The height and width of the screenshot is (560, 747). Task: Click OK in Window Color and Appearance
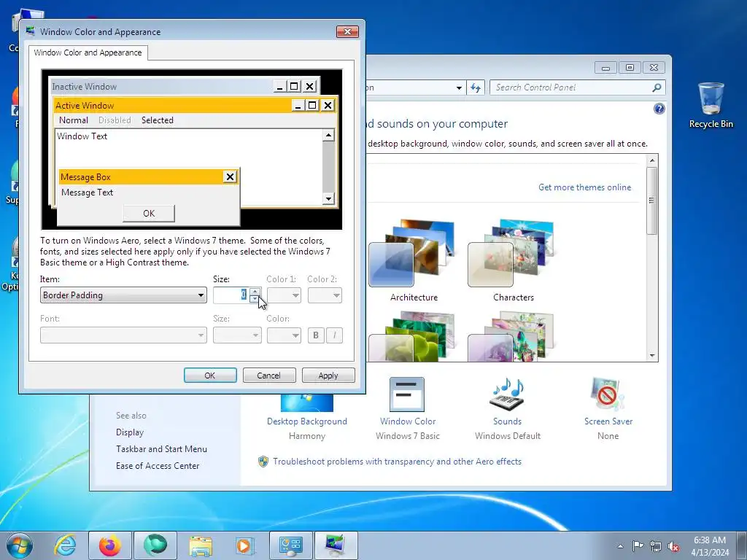point(210,376)
